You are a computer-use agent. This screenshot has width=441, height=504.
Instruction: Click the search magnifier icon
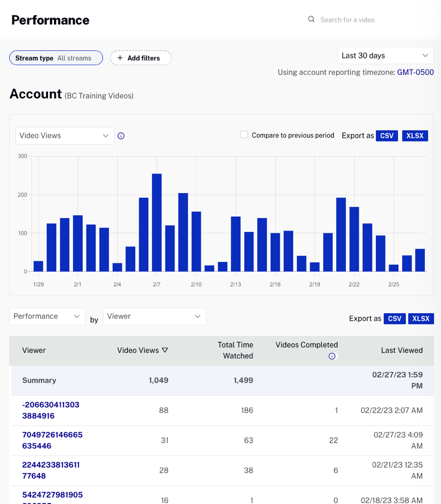point(311,20)
